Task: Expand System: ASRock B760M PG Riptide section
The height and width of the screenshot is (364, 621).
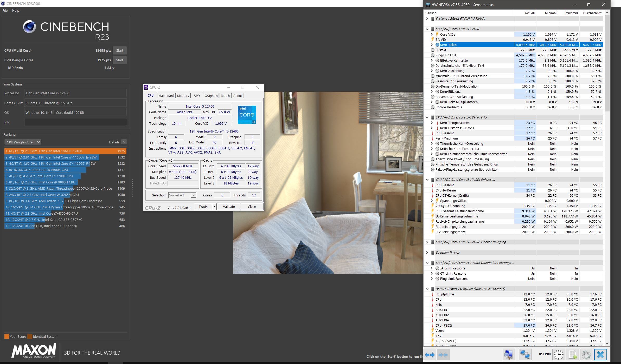Action: (x=427, y=19)
